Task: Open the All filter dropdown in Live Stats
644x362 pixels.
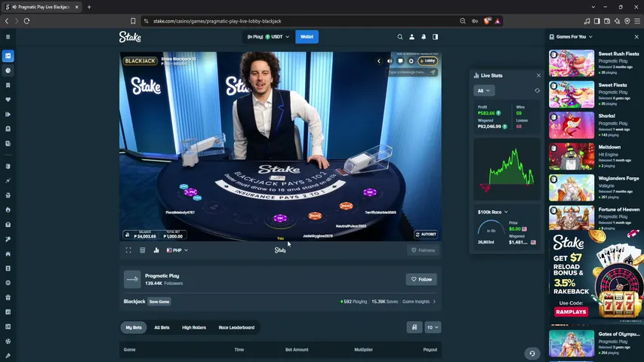Action: coord(484,90)
